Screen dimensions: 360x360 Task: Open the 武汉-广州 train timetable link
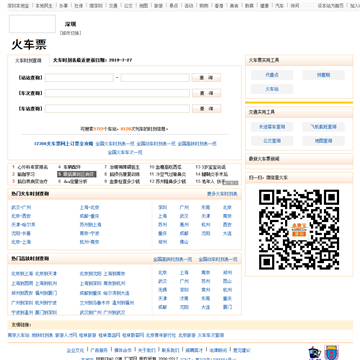tap(21, 207)
